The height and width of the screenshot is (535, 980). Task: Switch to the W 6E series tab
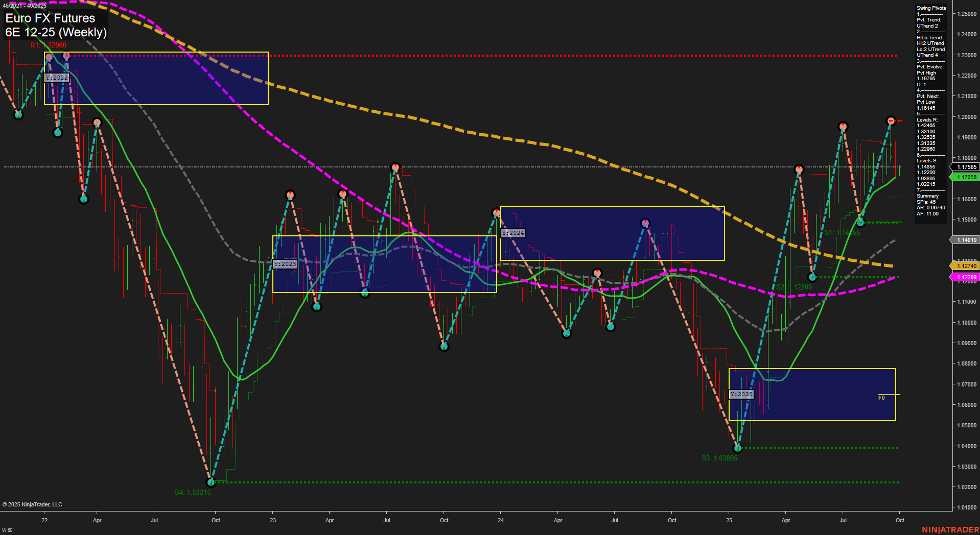point(7,529)
